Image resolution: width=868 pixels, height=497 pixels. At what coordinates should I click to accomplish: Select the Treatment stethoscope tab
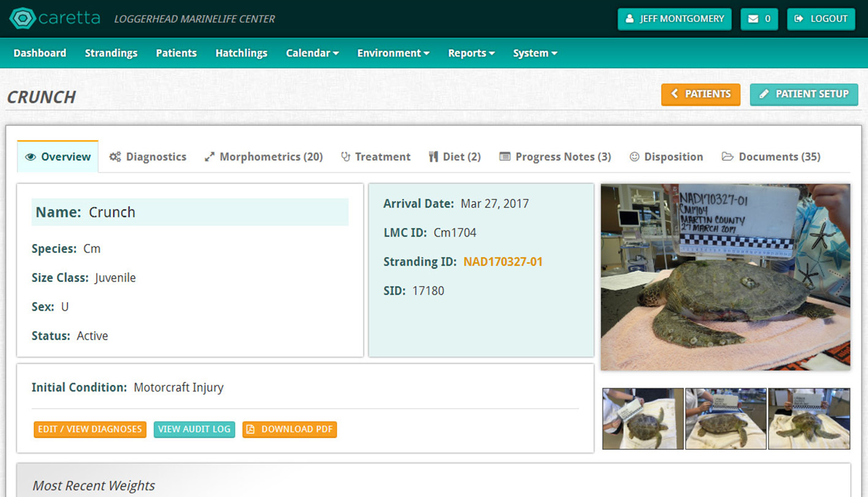pos(375,157)
